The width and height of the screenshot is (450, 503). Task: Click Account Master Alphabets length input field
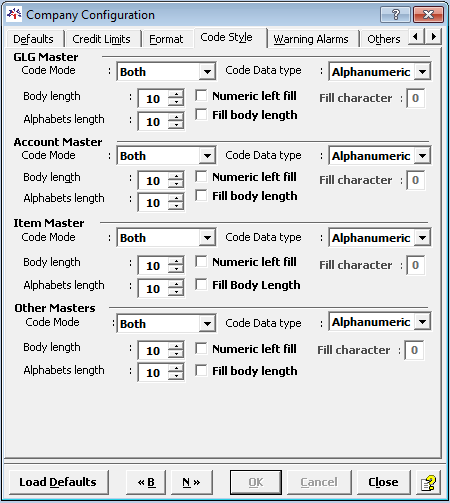pyautogui.click(x=153, y=202)
